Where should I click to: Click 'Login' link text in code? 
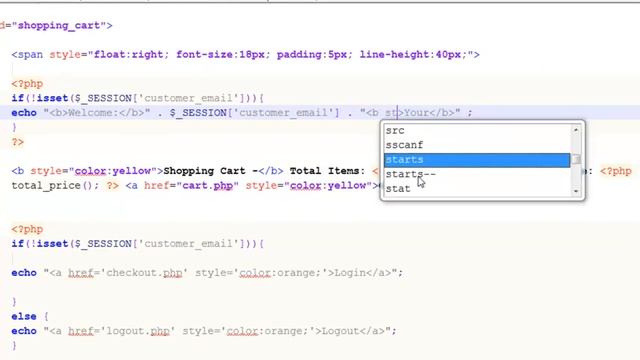(350, 273)
